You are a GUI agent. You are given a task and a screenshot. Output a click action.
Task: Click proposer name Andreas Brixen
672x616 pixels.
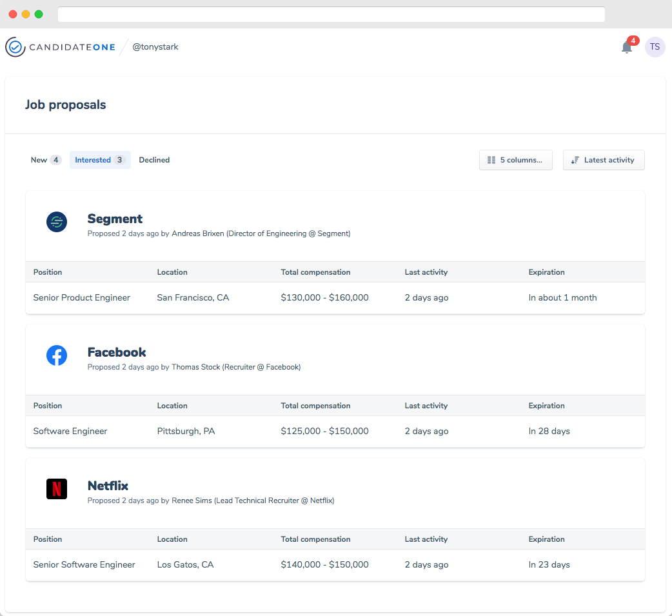197,233
